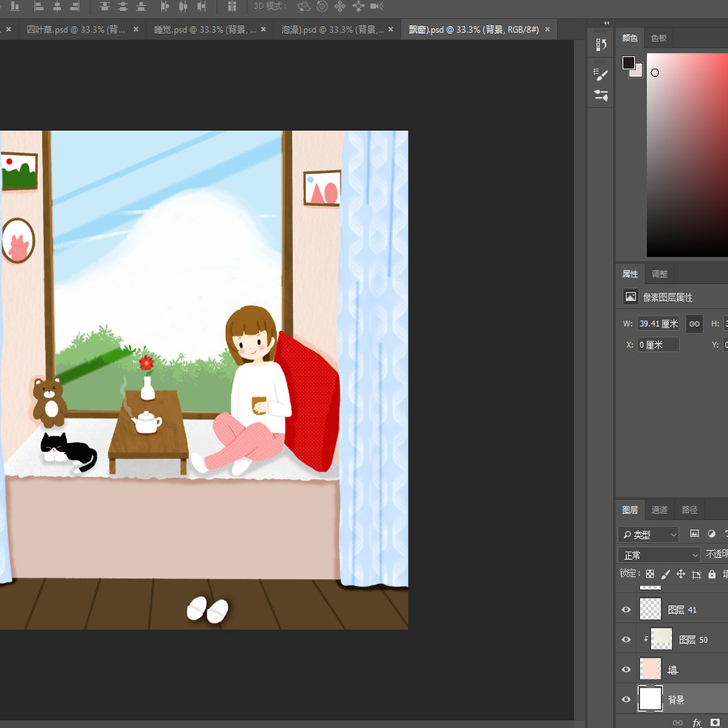
Task: Click the align bottom edges icon
Action: coord(15,6)
